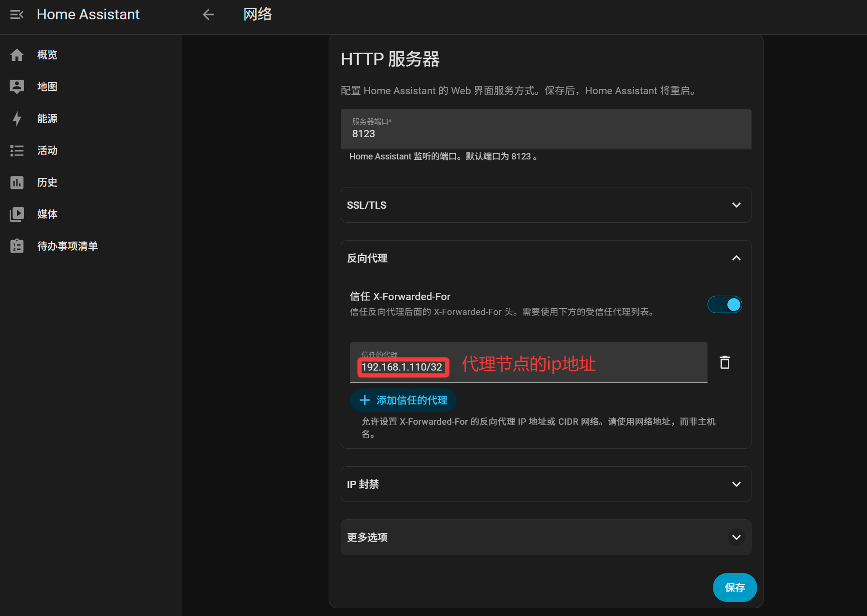This screenshot has height=616, width=867.
Task: Click the 信任 X-Forwarded-For label
Action: [x=400, y=297]
